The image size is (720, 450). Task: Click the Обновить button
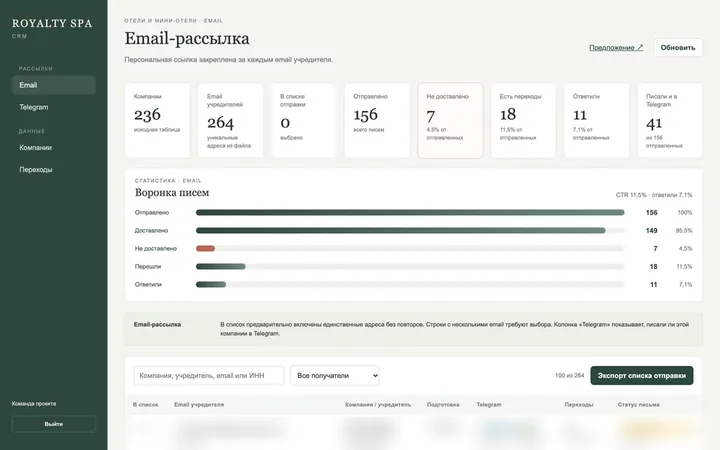tap(678, 47)
